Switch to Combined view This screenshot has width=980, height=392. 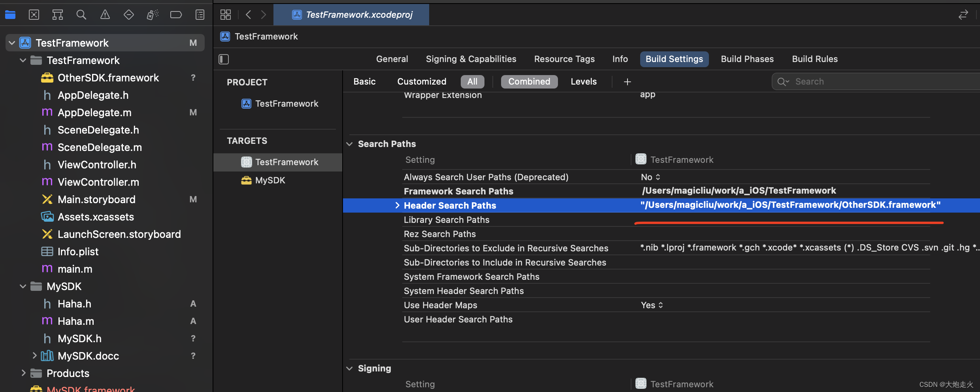529,82
